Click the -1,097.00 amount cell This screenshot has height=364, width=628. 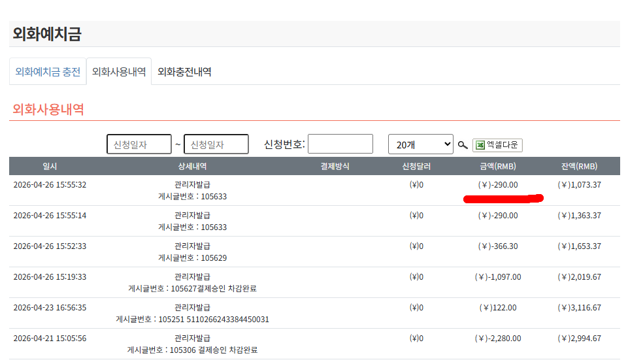pyautogui.click(x=498, y=277)
